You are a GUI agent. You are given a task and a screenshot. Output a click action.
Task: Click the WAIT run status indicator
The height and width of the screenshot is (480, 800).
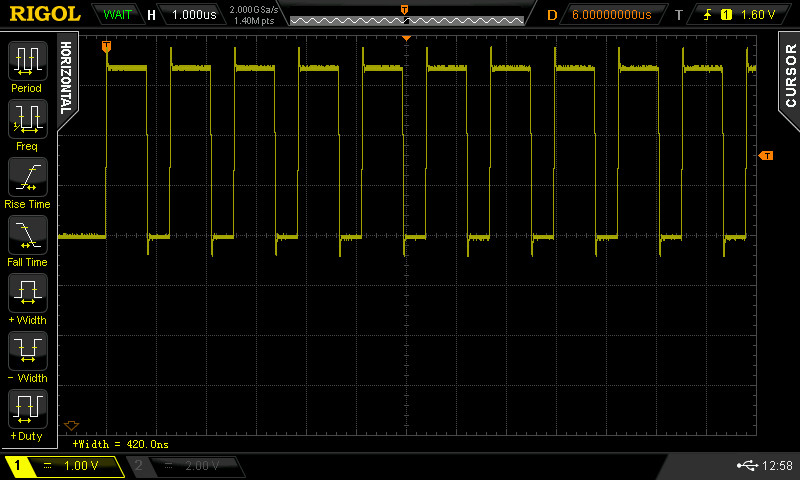tap(117, 15)
